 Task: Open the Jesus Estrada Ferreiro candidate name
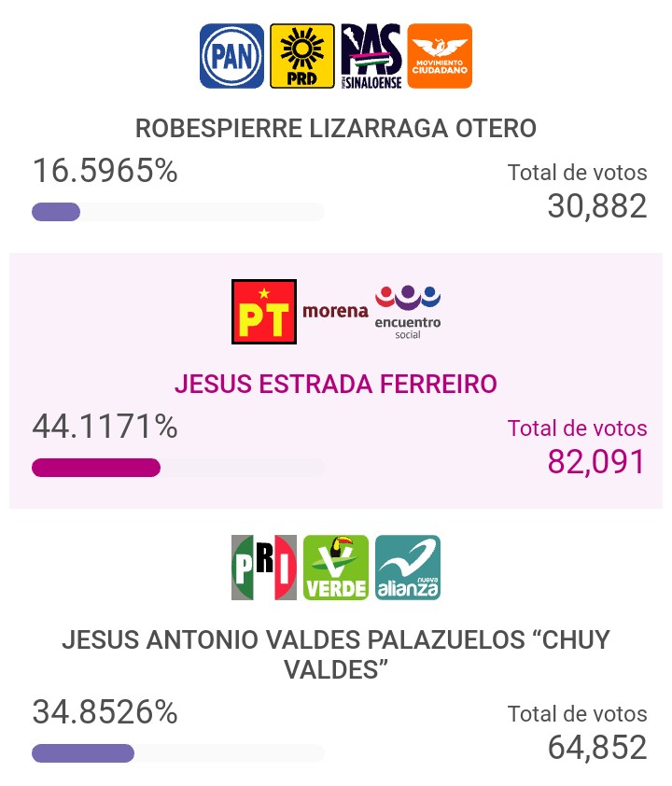tap(336, 384)
